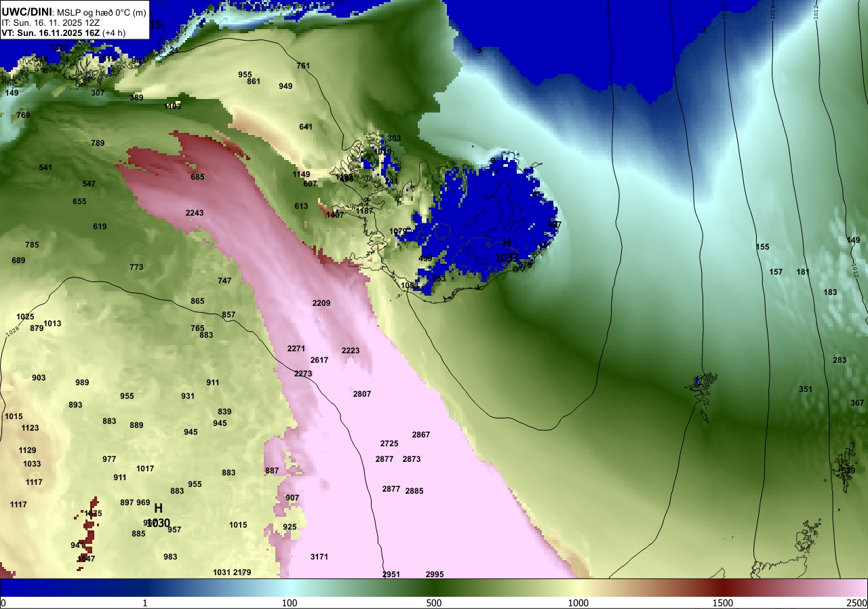Select the IT: Sun. 16. 11. 2025 12Z line

click(x=51, y=22)
